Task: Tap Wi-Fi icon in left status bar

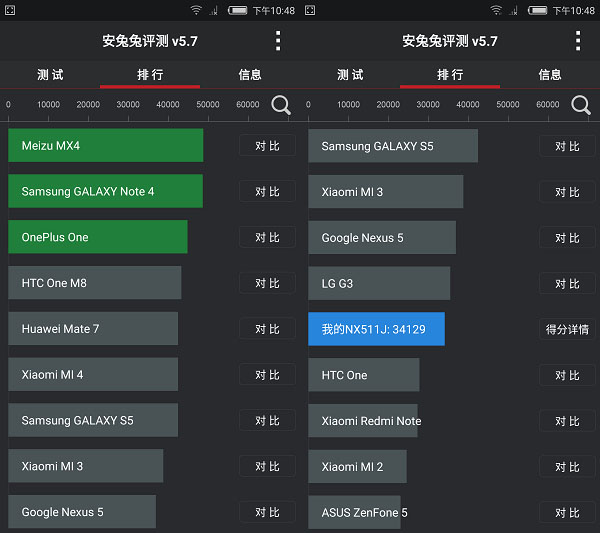Action: pos(196,10)
